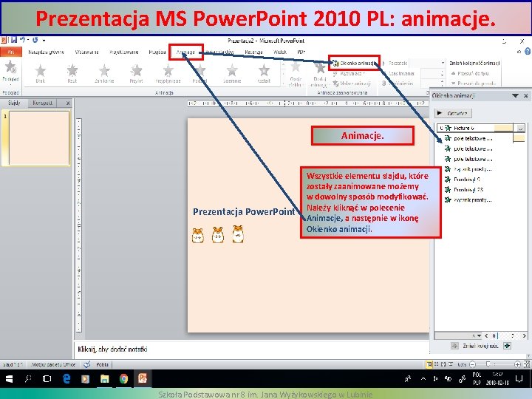The image size is (532, 399).
Task: Click the Undo arrow icon
Action: [22, 40]
